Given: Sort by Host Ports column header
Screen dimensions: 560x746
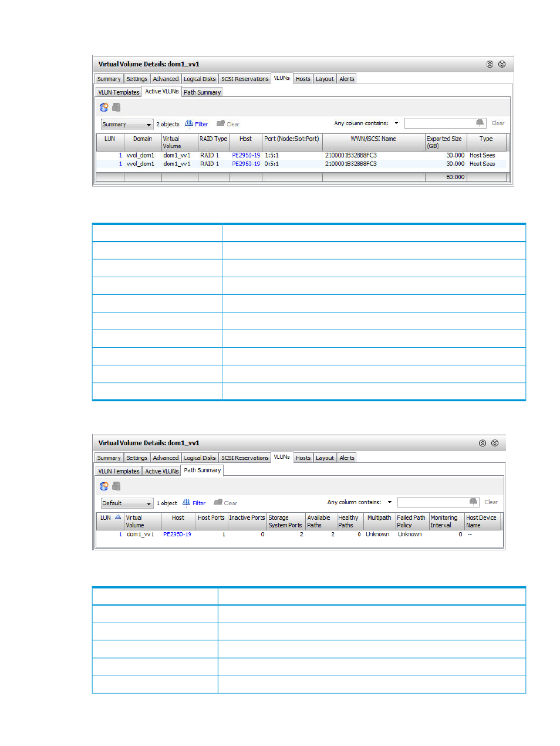Looking at the screenshot, I should pyautogui.click(x=211, y=521).
